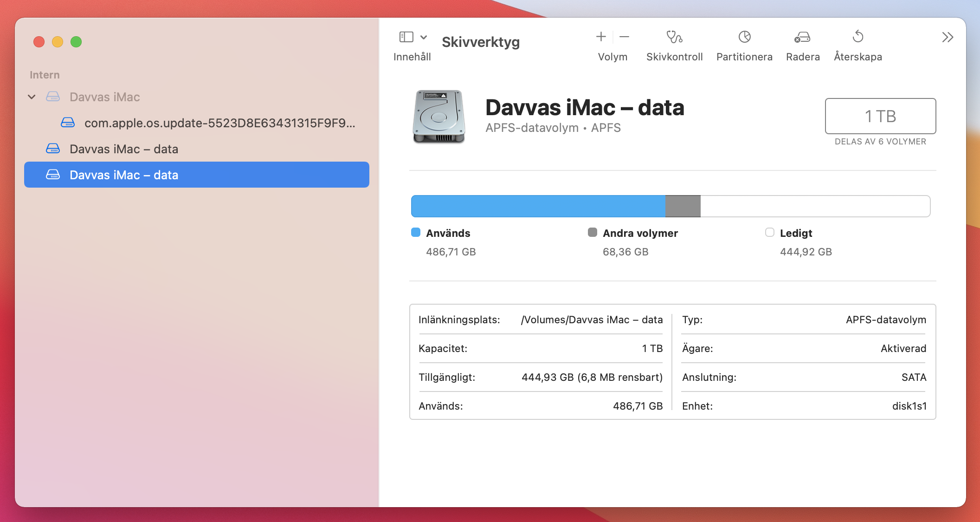The width and height of the screenshot is (980, 522).
Task: Click the Ledigt white legend swatch
Action: tap(769, 232)
